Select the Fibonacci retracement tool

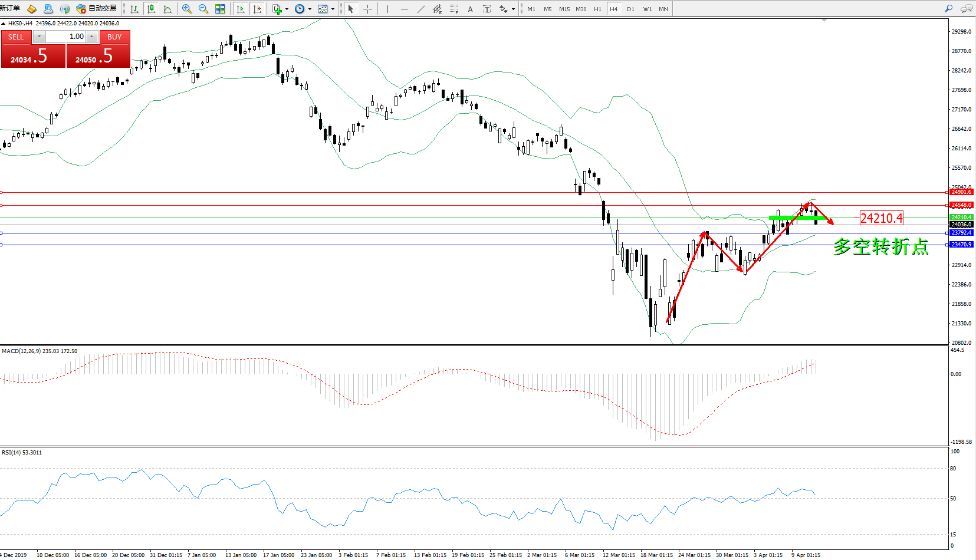[454, 9]
